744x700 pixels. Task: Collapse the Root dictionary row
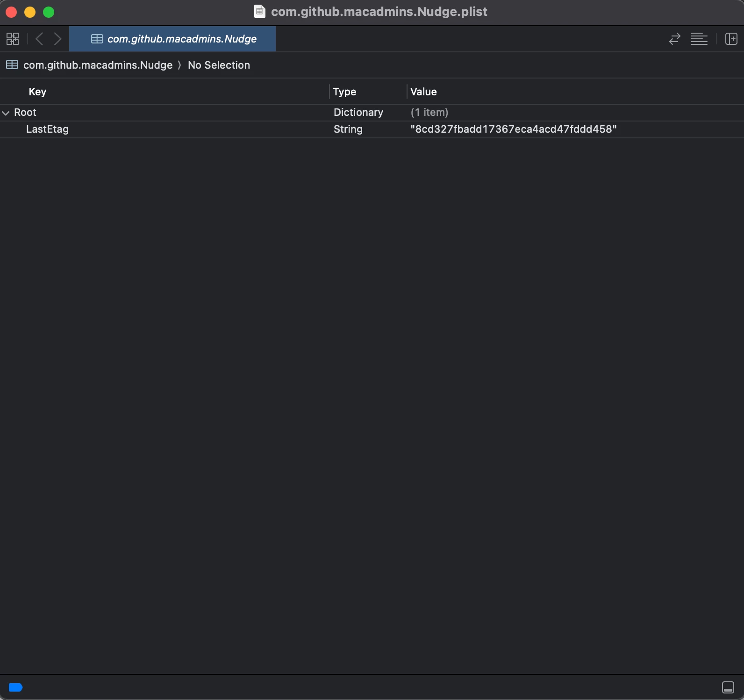pyautogui.click(x=6, y=113)
